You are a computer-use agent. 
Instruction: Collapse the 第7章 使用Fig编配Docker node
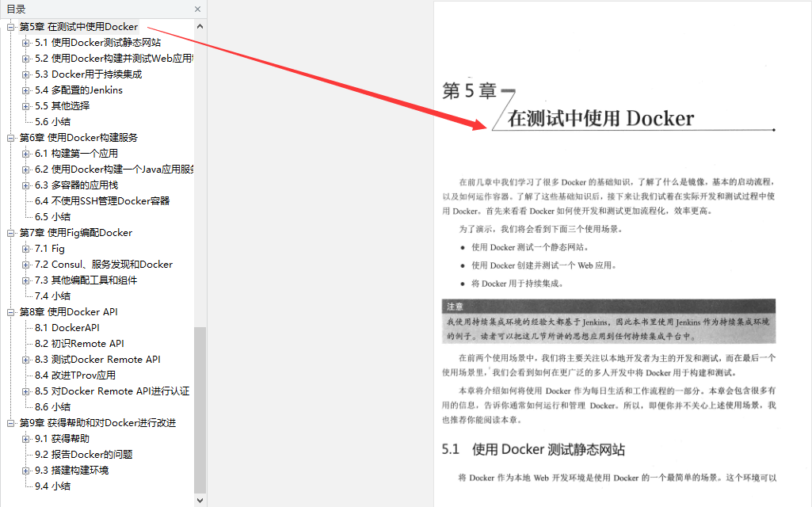pos(10,233)
